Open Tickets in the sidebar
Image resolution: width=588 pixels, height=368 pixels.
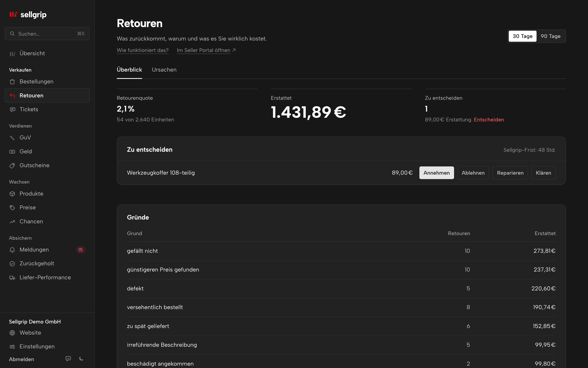(x=47, y=110)
